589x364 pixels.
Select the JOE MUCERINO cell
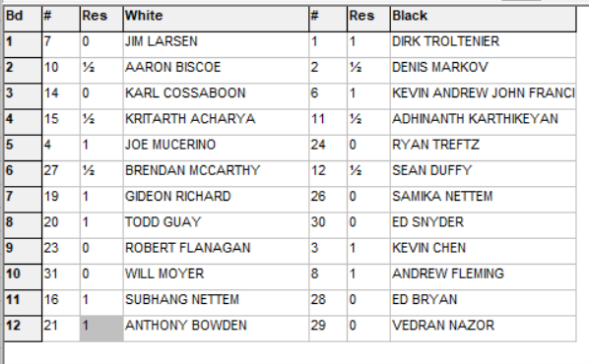coord(216,149)
